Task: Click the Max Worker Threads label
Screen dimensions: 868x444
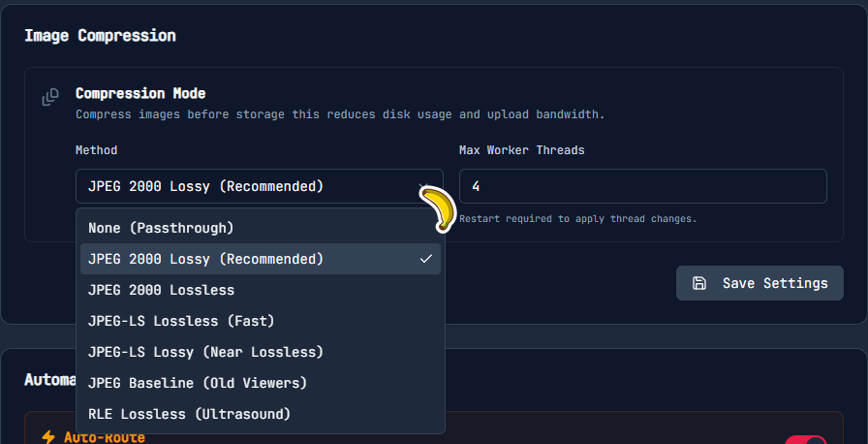Action: tap(521, 150)
